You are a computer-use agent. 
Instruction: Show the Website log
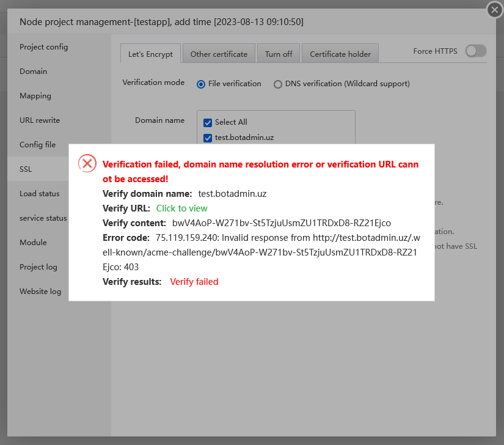coord(40,292)
